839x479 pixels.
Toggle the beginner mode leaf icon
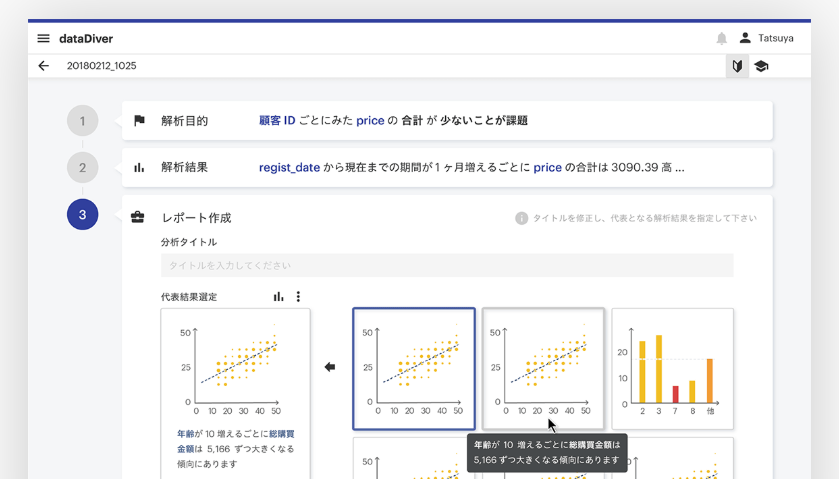(x=737, y=66)
